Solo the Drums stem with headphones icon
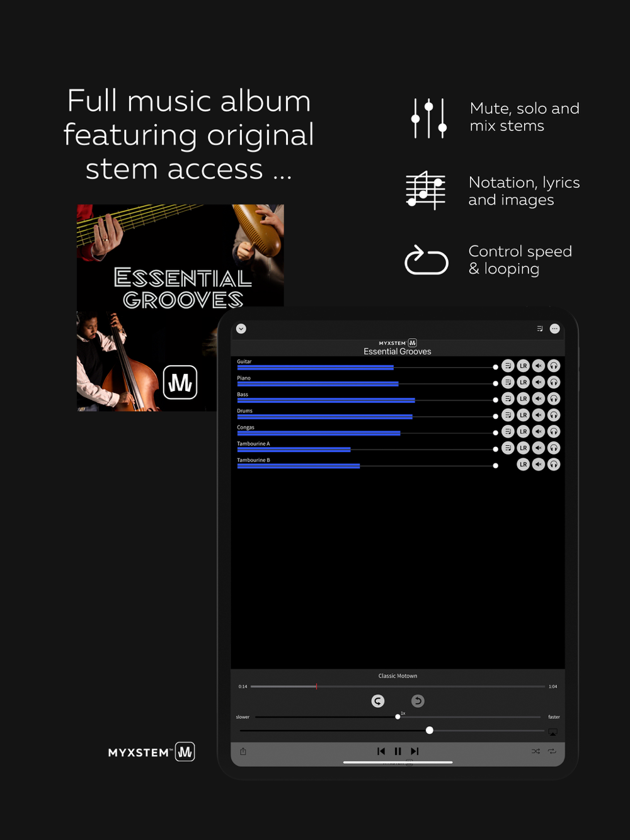This screenshot has width=630, height=840. 554,415
